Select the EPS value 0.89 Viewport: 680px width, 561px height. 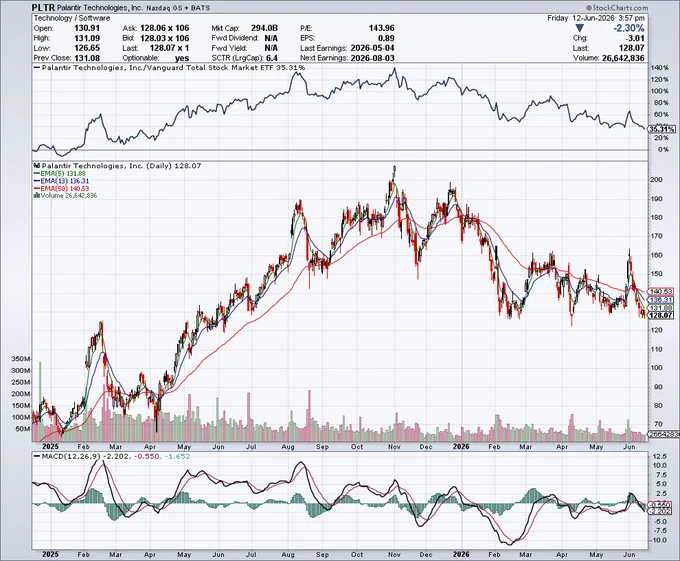click(386, 38)
